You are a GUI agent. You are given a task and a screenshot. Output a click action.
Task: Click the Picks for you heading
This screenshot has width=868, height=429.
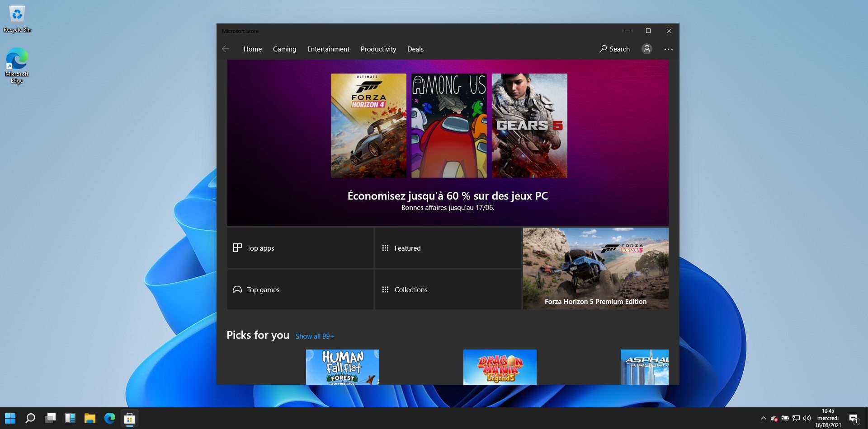click(258, 335)
